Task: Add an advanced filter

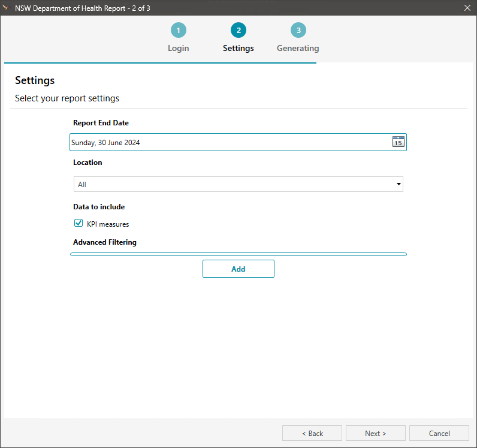Action: click(238, 269)
